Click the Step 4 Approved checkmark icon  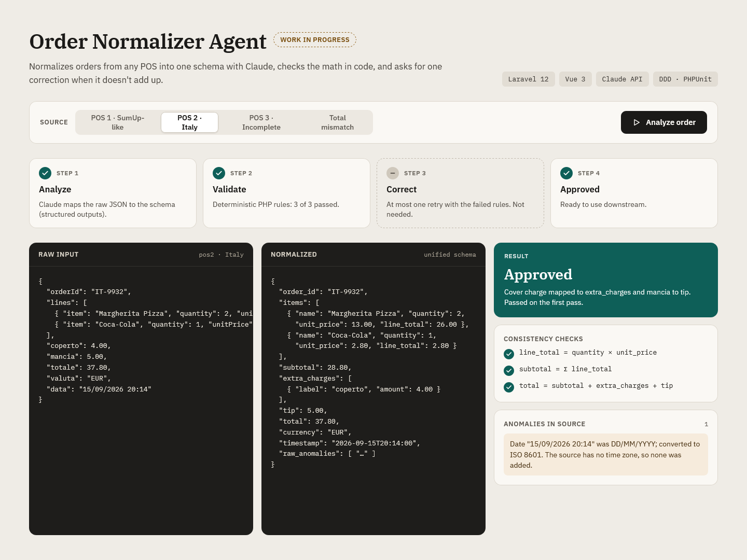(566, 173)
